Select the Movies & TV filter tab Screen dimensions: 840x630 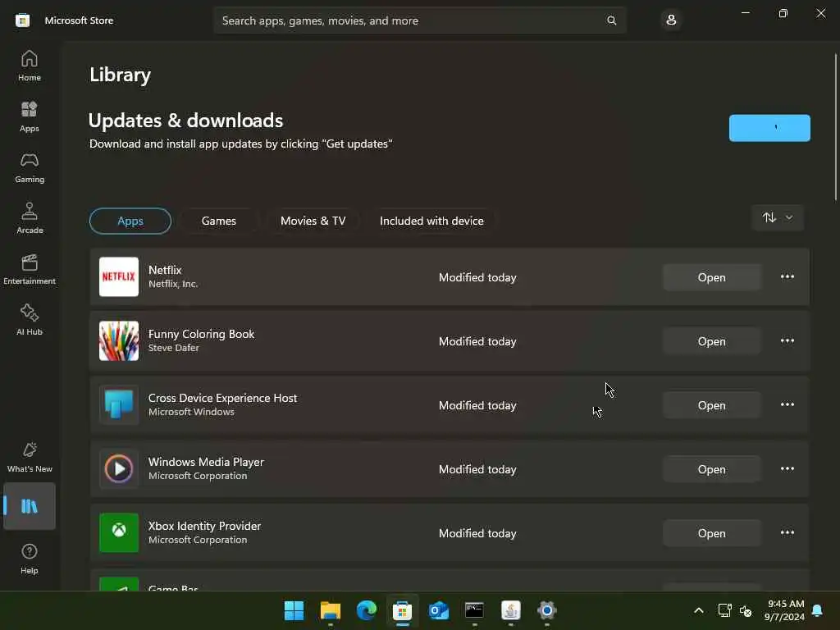[313, 221]
